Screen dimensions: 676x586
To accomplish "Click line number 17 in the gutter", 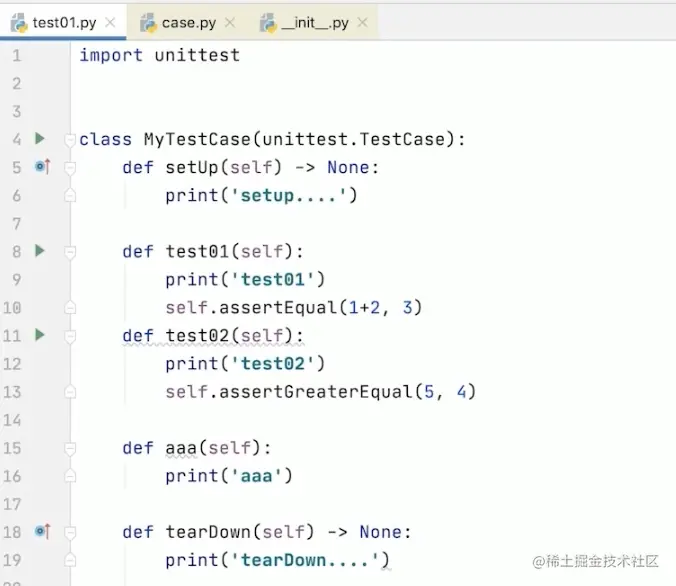I will click(12, 504).
